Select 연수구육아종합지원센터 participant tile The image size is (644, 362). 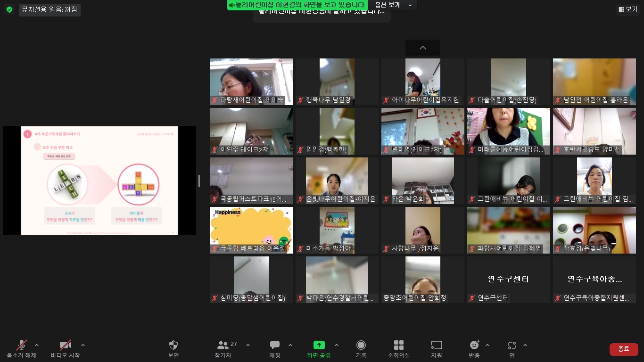pos(594,280)
